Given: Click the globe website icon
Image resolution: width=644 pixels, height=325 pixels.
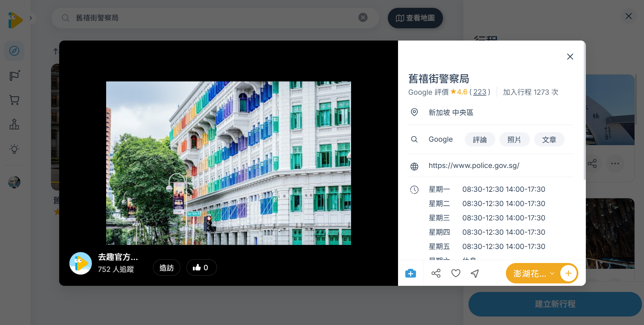Looking at the screenshot, I should click(414, 166).
